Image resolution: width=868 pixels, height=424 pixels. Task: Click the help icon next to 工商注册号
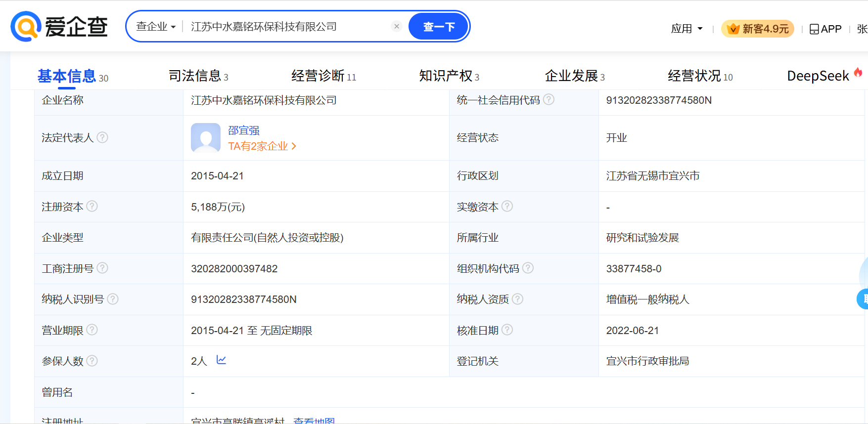[x=102, y=268]
